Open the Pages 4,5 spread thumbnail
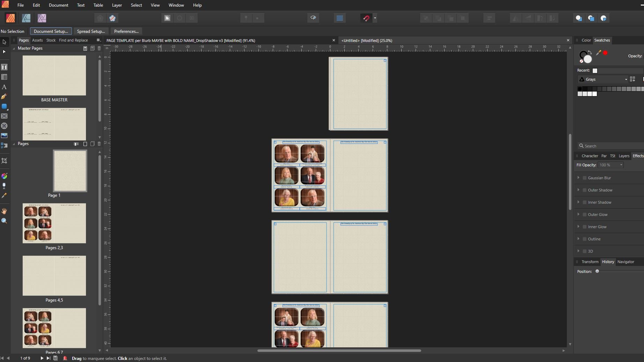Viewport: 644px width, 362px height. (x=54, y=276)
